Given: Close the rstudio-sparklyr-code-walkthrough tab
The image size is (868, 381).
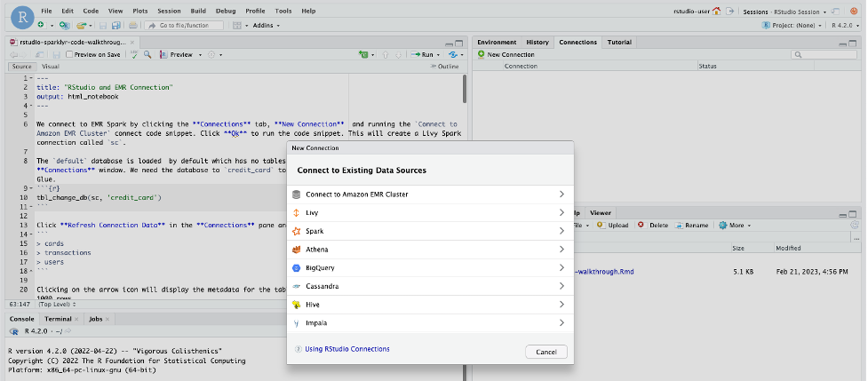Looking at the screenshot, I should pyautogui.click(x=131, y=42).
